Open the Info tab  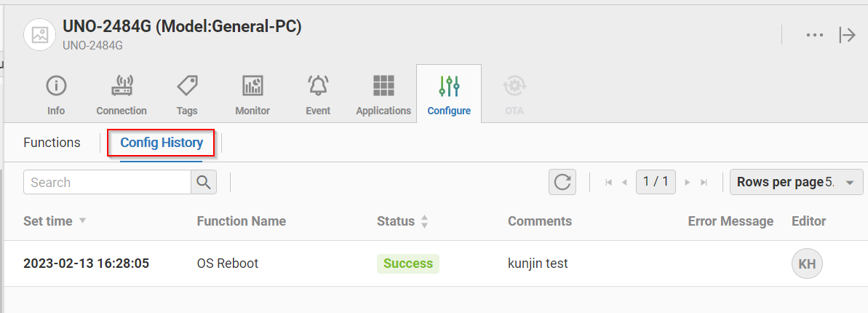[56, 94]
